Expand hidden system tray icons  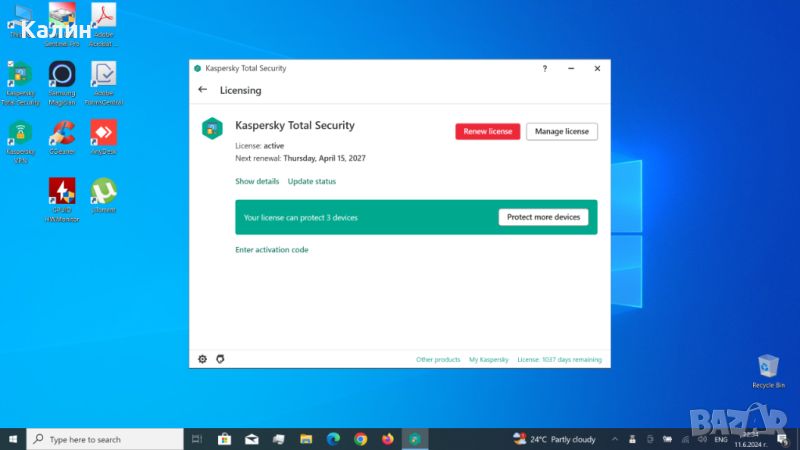tap(615, 439)
